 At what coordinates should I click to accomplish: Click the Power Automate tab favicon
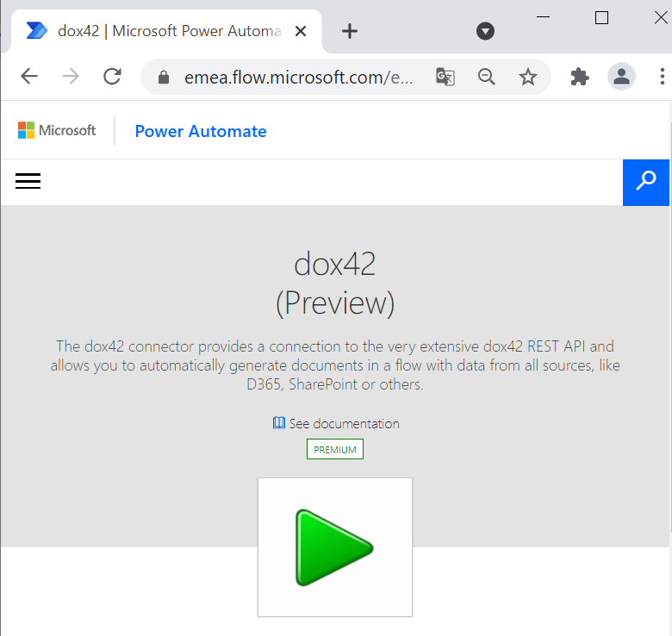pyautogui.click(x=37, y=31)
